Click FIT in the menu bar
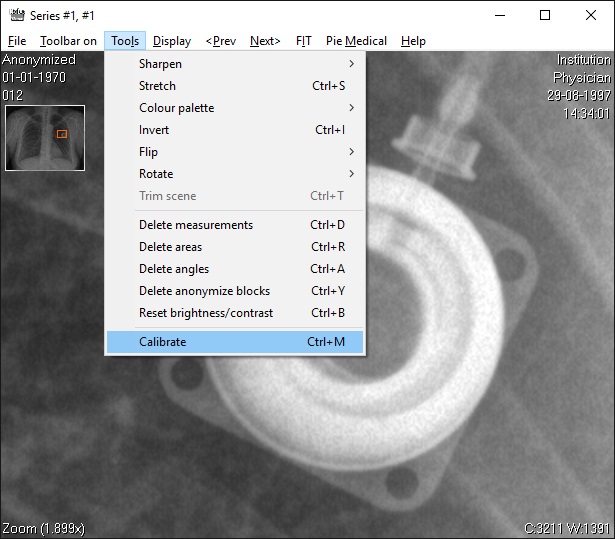 [x=304, y=41]
